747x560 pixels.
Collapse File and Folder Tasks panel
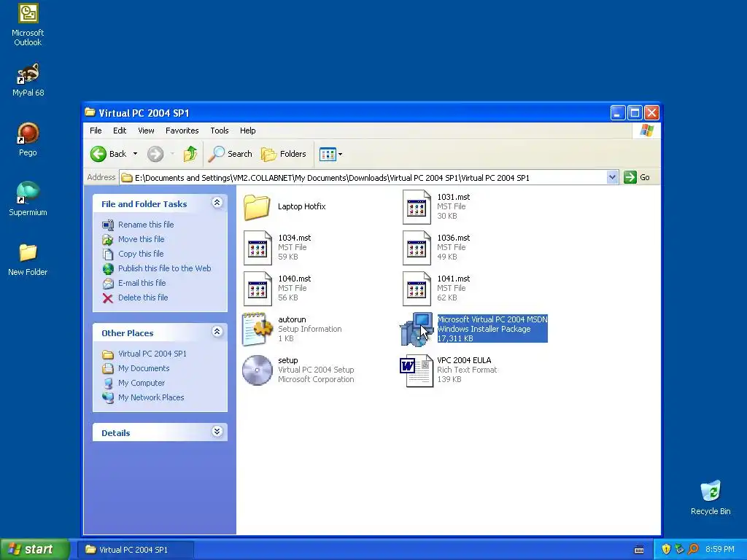pyautogui.click(x=217, y=203)
